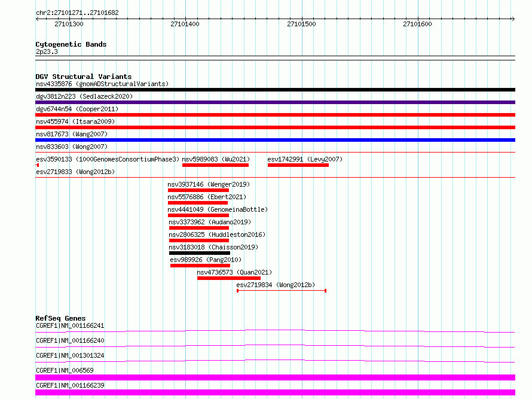Open esv1742991 (Levy2007) label

305,159
